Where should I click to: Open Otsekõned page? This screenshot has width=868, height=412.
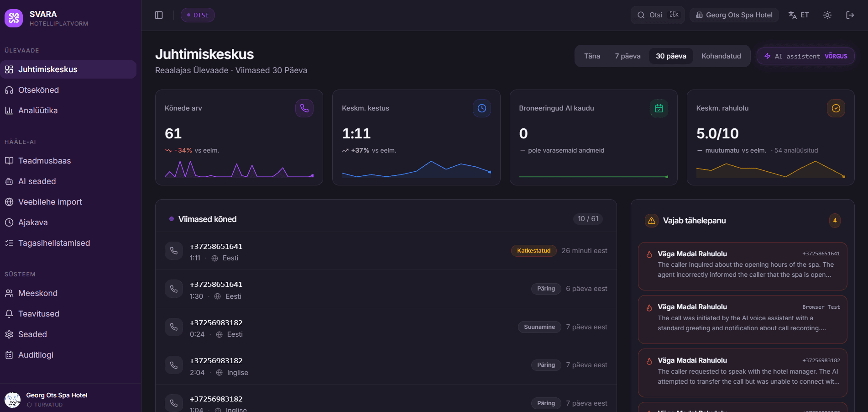(x=68, y=90)
